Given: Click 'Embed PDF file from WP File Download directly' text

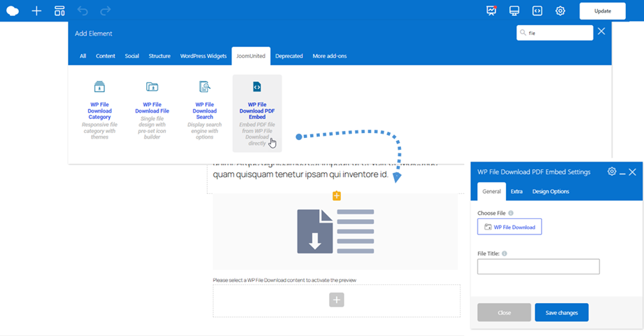Looking at the screenshot, I should (257, 134).
